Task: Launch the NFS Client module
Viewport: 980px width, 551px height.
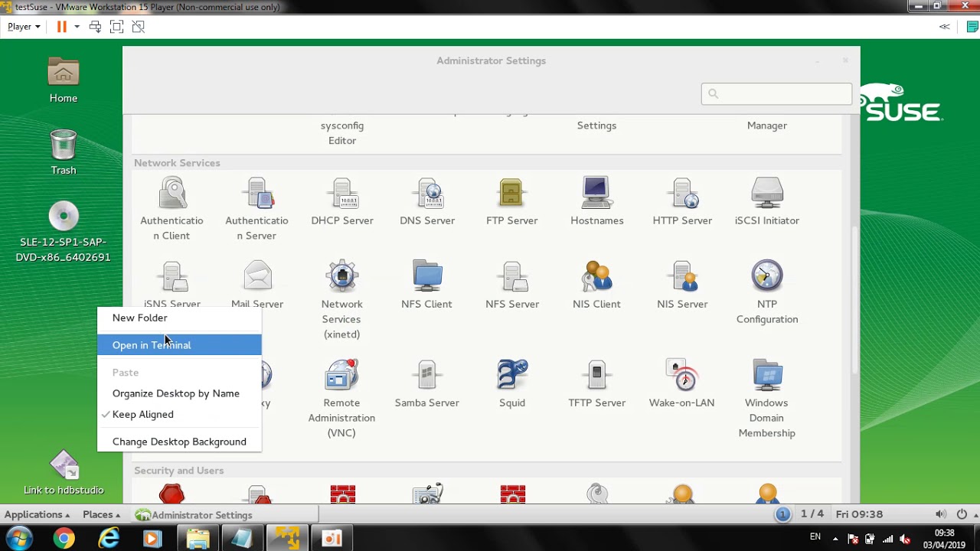Action: coord(426,285)
